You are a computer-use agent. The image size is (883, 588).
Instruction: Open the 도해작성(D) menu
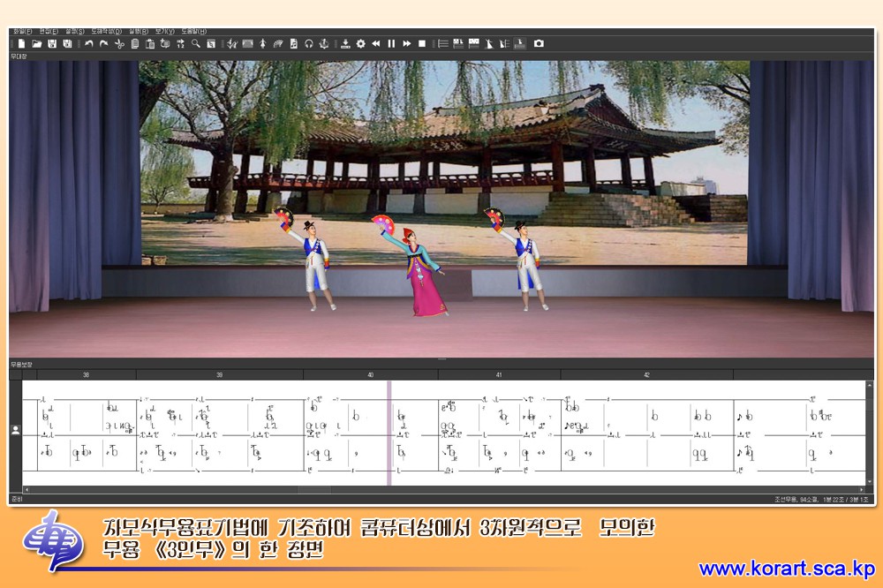[x=107, y=32]
